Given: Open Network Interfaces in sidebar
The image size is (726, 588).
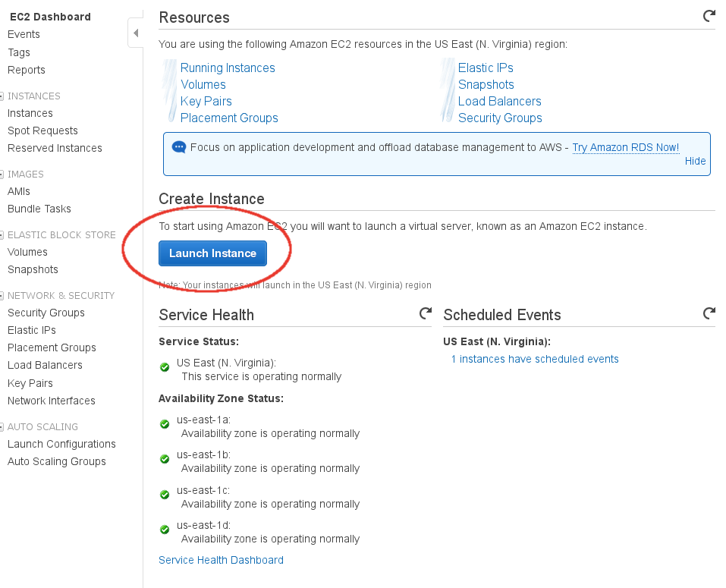Looking at the screenshot, I should click(52, 401).
